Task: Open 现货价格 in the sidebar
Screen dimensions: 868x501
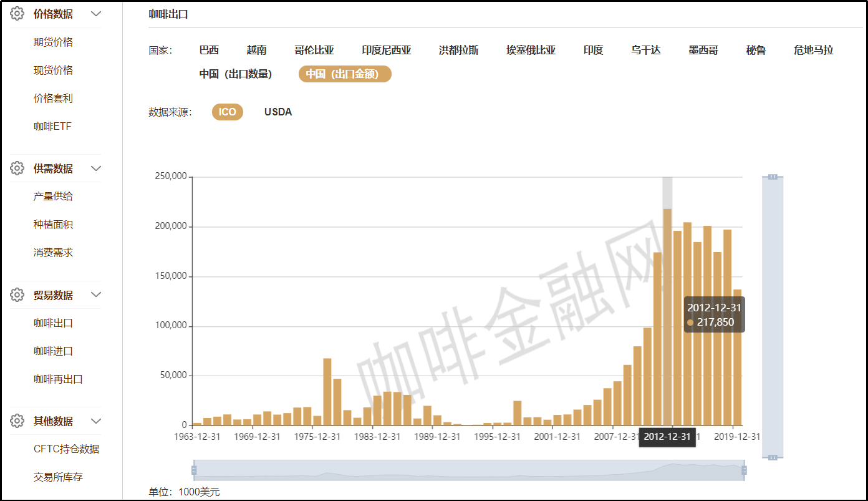Action: click(x=53, y=70)
